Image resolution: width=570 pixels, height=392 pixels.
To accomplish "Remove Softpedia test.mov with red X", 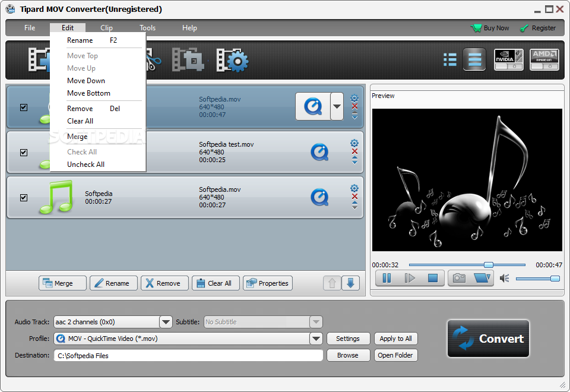I will 355,151.
